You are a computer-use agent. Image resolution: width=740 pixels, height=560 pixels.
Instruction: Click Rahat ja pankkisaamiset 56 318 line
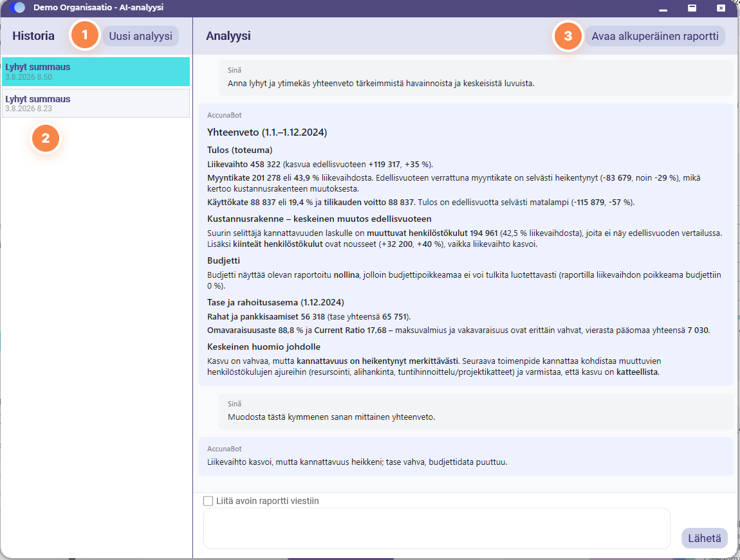(x=309, y=317)
